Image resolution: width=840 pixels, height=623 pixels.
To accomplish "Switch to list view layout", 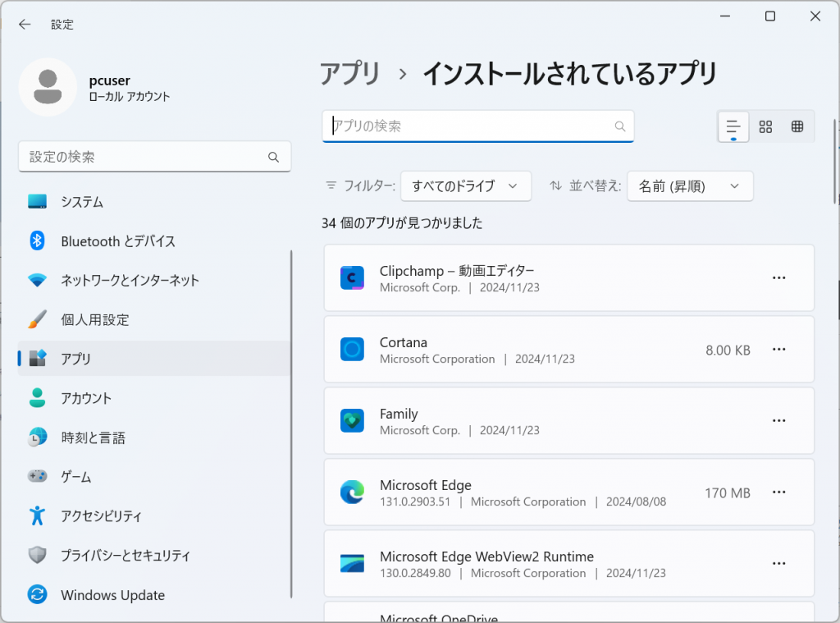I will coord(733,126).
